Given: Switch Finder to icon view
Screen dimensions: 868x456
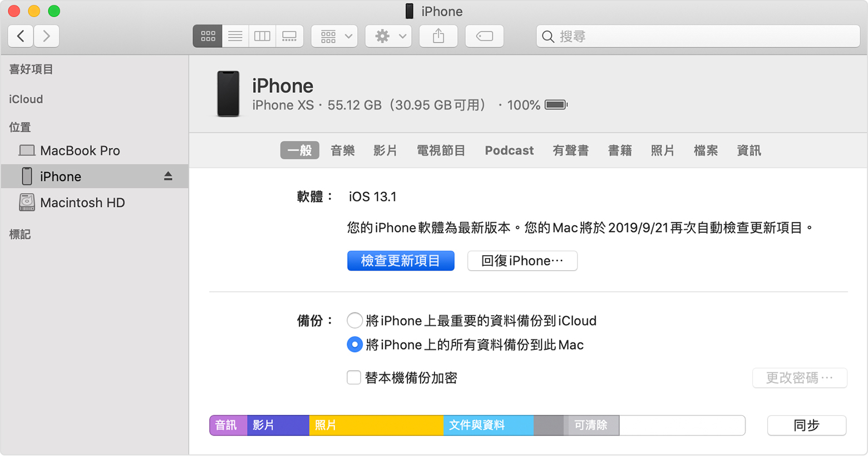Looking at the screenshot, I should click(x=208, y=36).
